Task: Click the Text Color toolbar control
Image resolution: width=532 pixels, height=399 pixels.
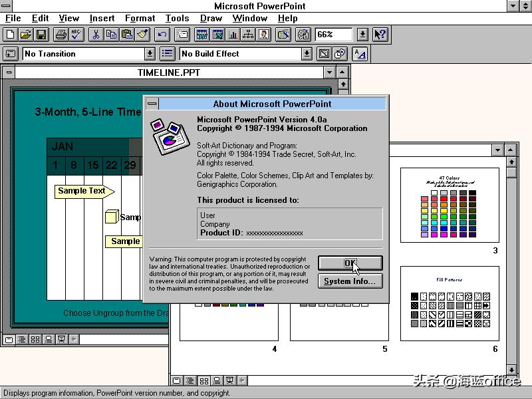Action: pyautogui.click(x=360, y=54)
